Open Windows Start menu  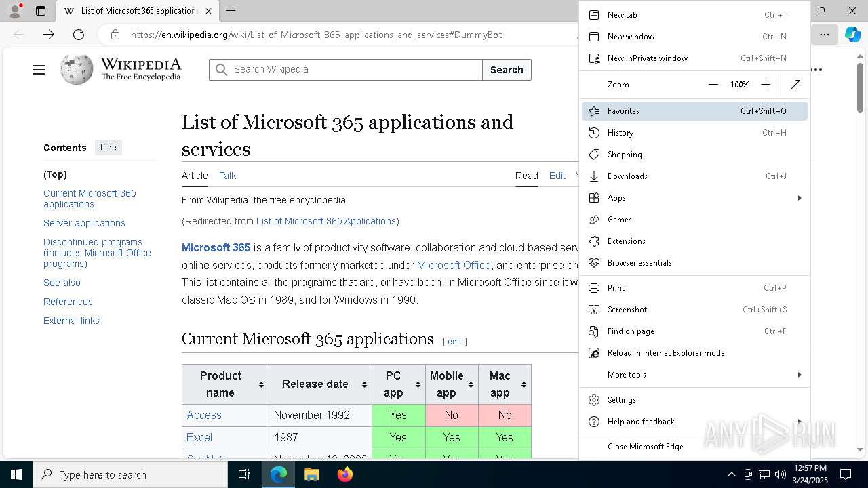click(x=16, y=474)
